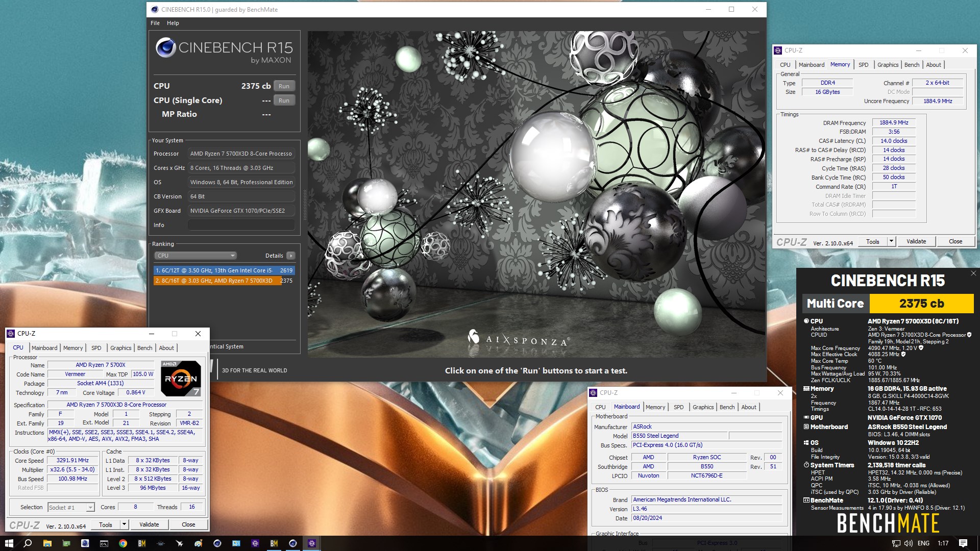
Task: Click CPU chip icon in BenchMate panel
Action: (x=806, y=321)
